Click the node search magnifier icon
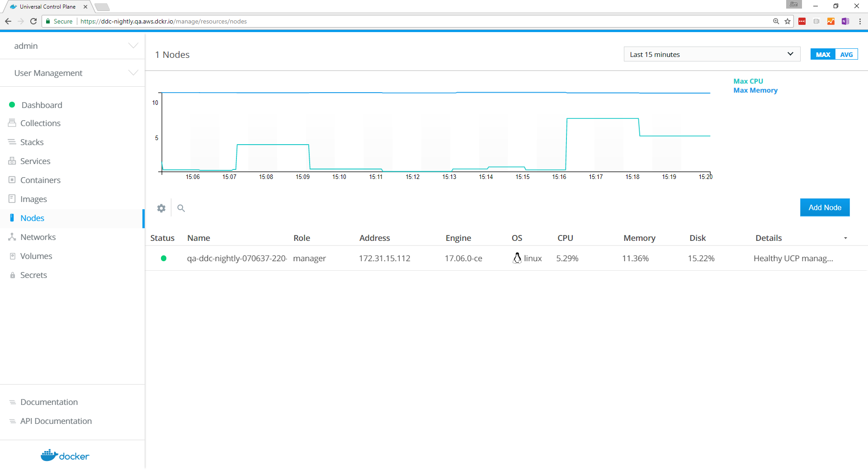Image resolution: width=868 pixels, height=470 pixels. (x=181, y=208)
